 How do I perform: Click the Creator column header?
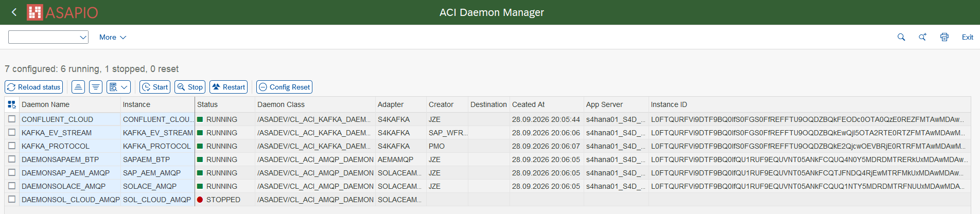tap(447, 104)
